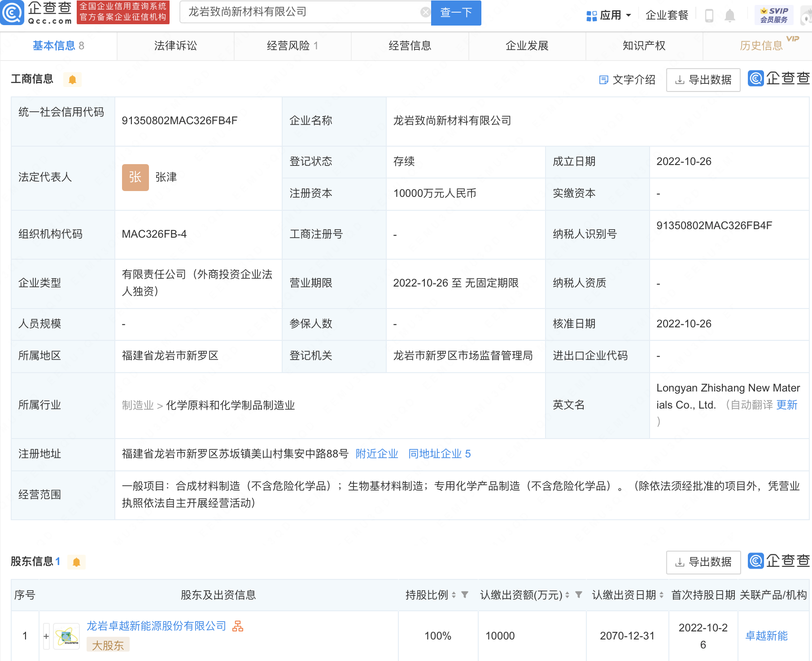
Task: Click the 张 avatar of legal representative
Action: (135, 177)
